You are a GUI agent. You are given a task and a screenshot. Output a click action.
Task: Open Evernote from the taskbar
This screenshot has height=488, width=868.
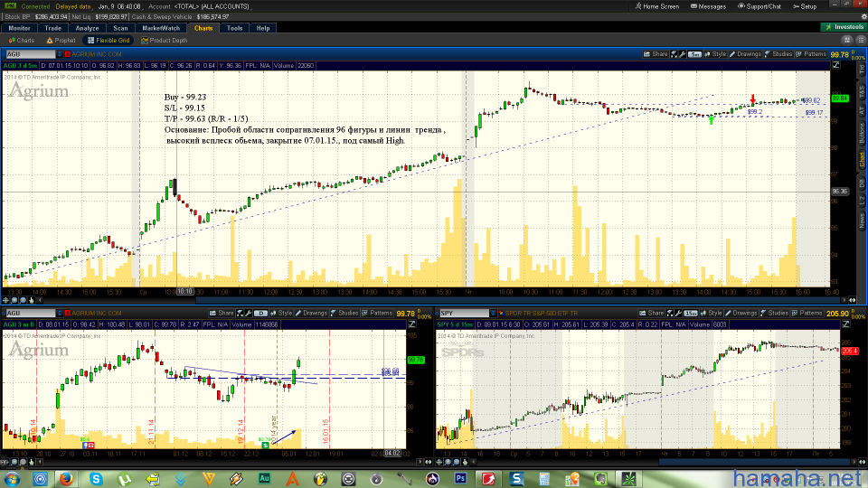coord(600,478)
